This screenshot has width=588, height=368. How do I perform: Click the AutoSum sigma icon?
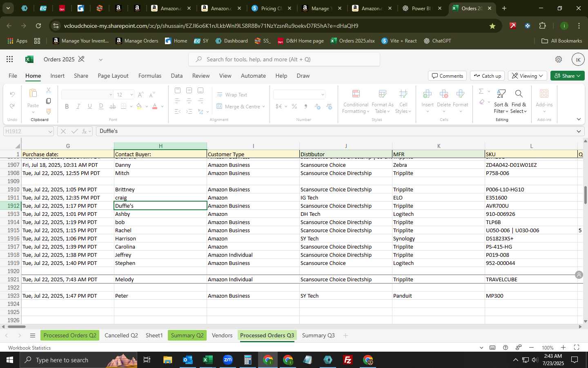[481, 91]
